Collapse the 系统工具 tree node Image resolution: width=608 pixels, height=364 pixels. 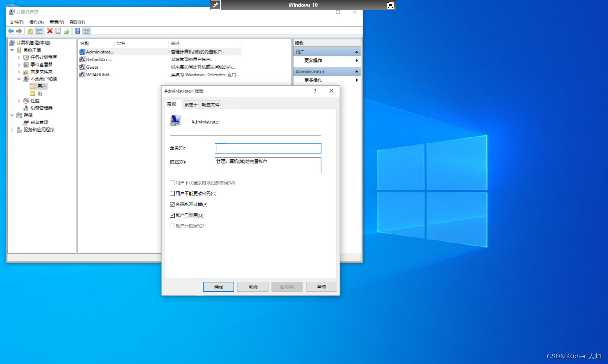[12, 50]
